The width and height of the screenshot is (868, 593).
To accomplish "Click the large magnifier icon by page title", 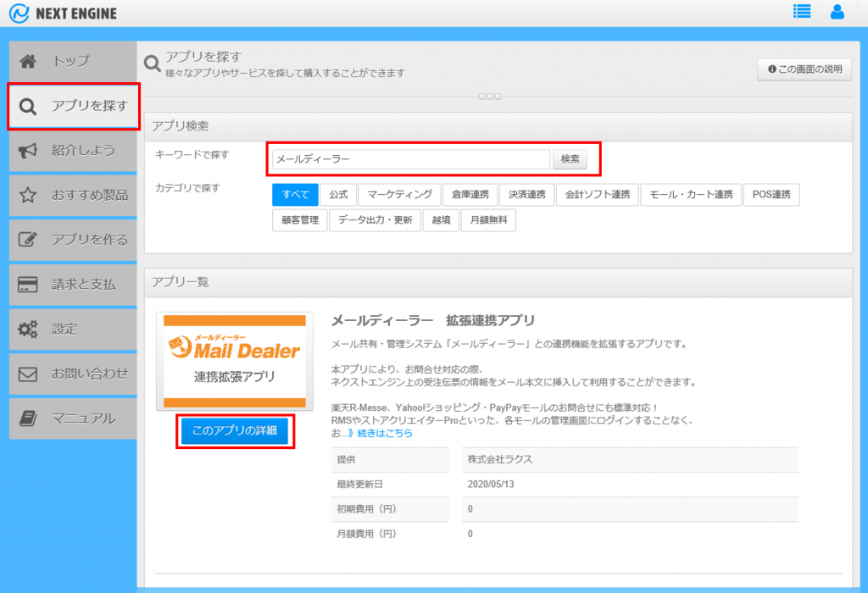I will (x=153, y=64).
